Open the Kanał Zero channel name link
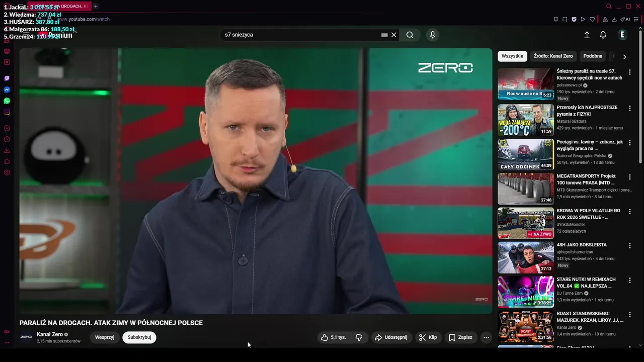Viewport: 644px width, 362px height. (x=50, y=334)
